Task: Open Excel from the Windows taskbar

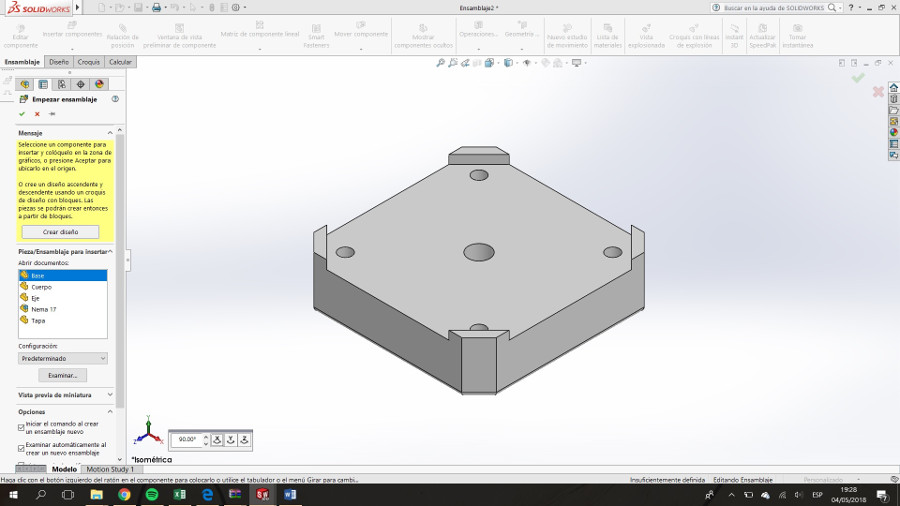Action: point(179,495)
